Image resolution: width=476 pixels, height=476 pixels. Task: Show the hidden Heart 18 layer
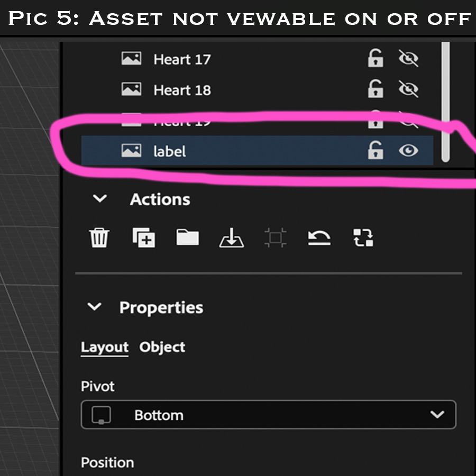408,89
